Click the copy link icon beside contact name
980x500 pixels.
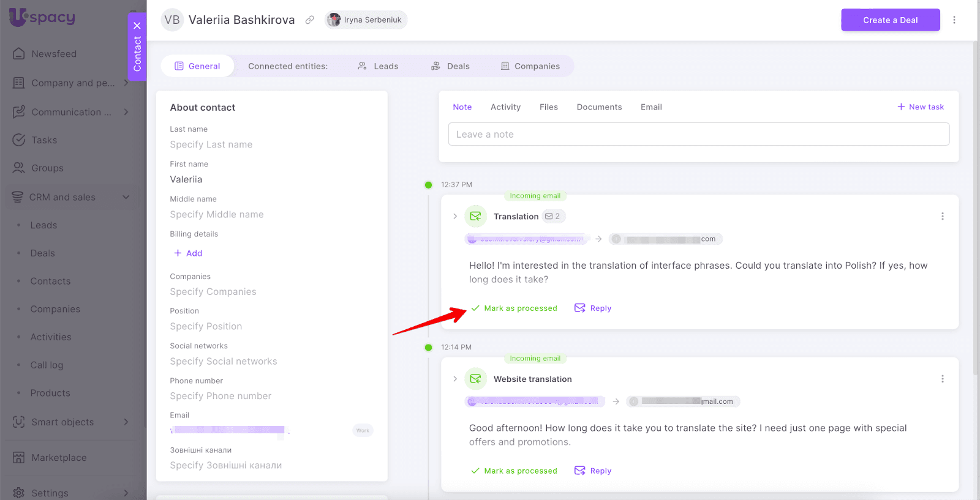310,20
